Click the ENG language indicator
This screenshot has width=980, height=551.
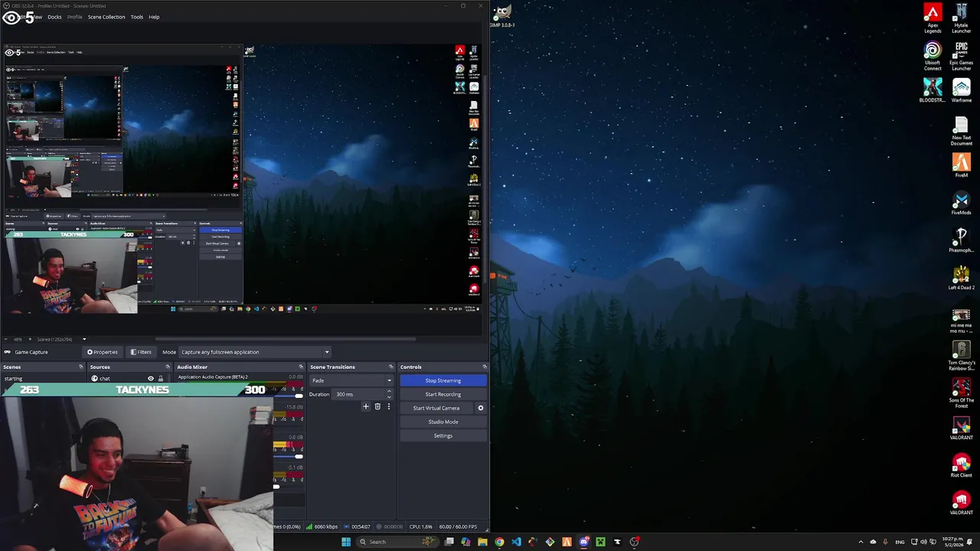pyautogui.click(x=900, y=542)
